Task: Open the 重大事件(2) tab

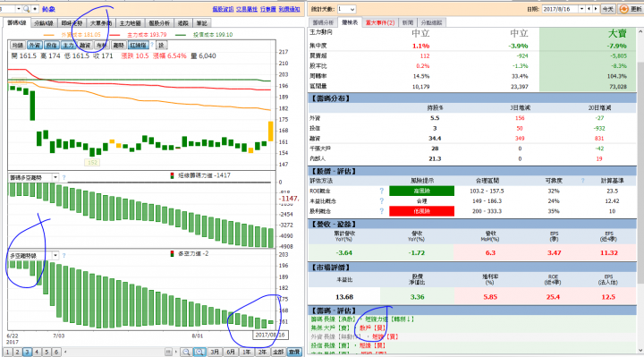Action: (380, 22)
